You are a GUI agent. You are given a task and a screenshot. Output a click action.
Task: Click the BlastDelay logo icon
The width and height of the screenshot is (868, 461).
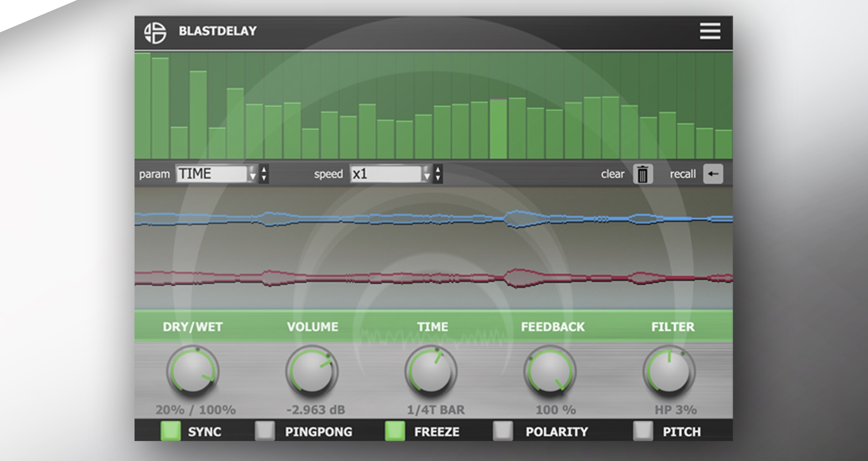tap(155, 33)
